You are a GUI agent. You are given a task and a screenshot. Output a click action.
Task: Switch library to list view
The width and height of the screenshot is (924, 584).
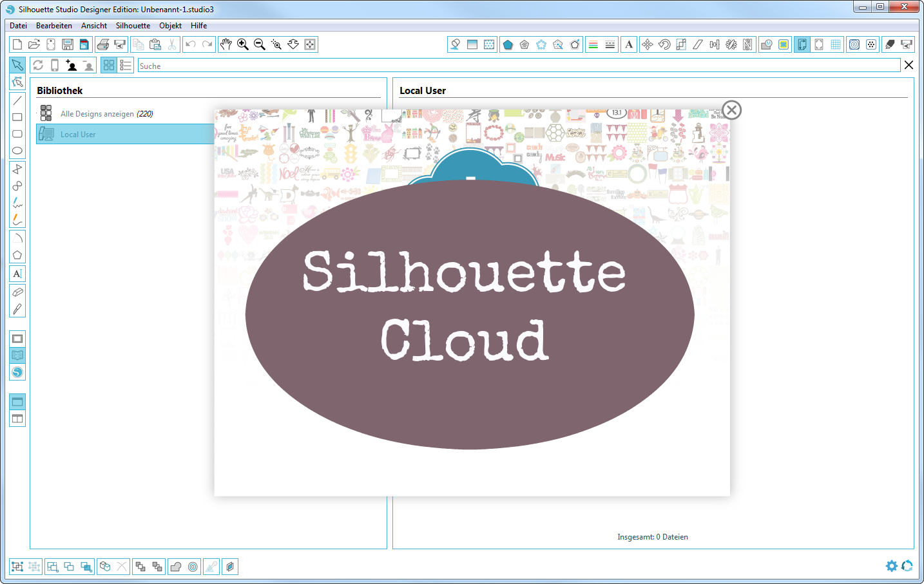click(126, 65)
